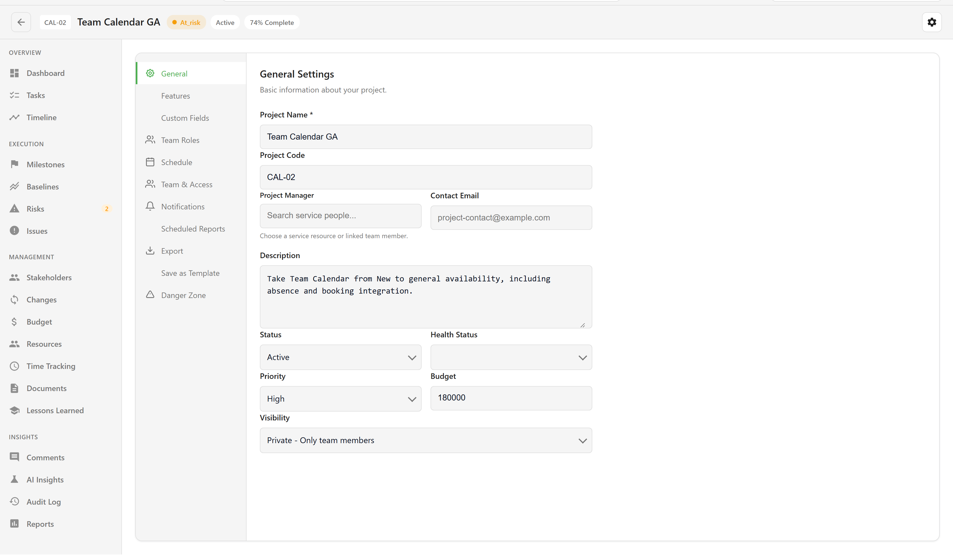Viewport: 953px width, 560px height.
Task: Open Scheduled Reports settings tab
Action: [x=191, y=229]
